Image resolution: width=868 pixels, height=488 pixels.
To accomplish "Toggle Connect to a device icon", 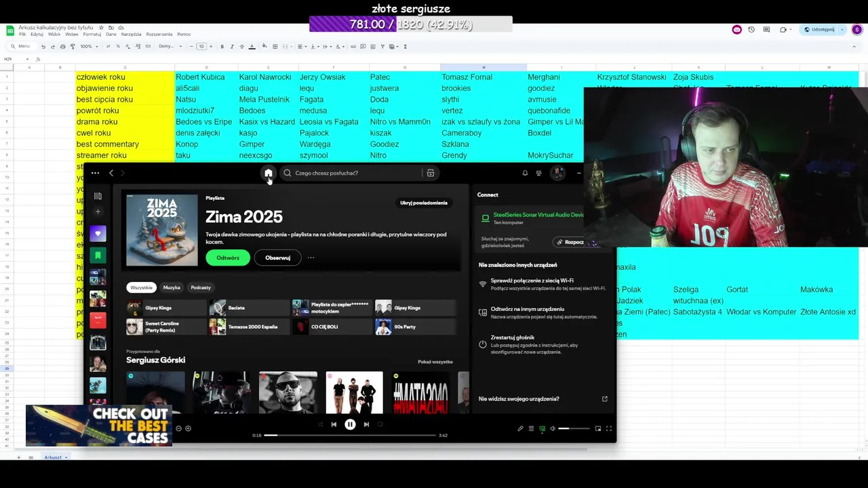I will 542,428.
